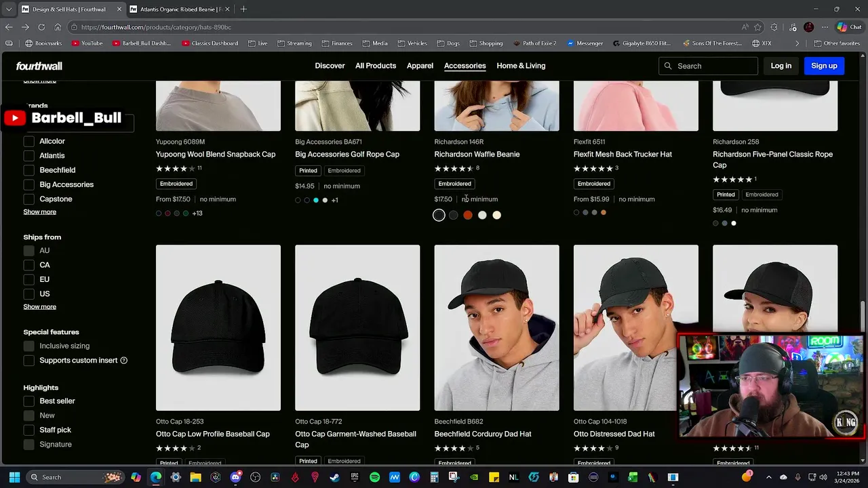The width and height of the screenshot is (868, 488).
Task: Show hidden system tray icons chevron
Action: pos(770,477)
